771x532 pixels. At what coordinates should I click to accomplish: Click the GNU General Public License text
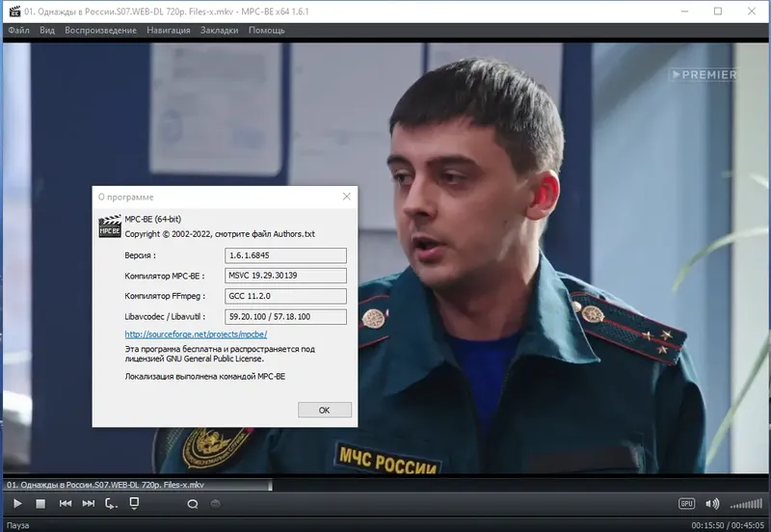(x=215, y=359)
